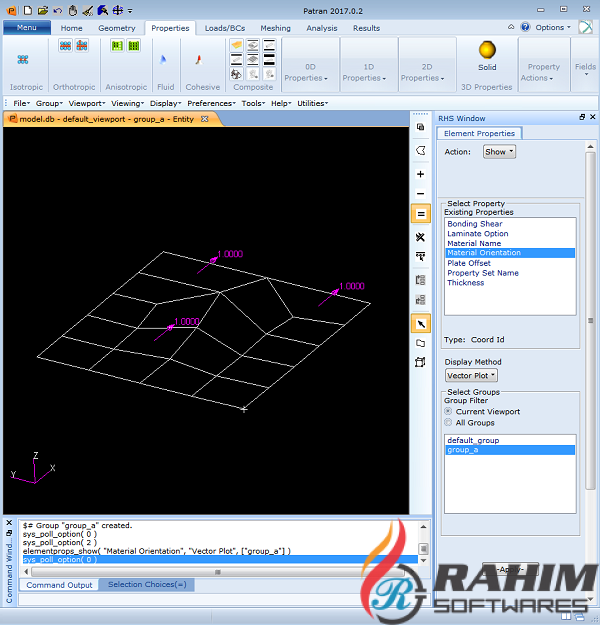
Task: Click the RHS window vertical scrollbar
Action: 590,321
